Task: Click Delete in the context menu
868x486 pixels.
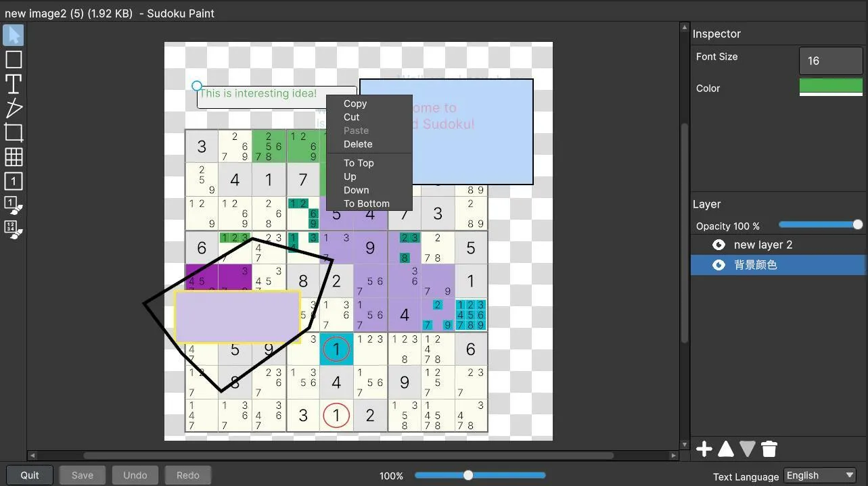Action: pos(358,144)
